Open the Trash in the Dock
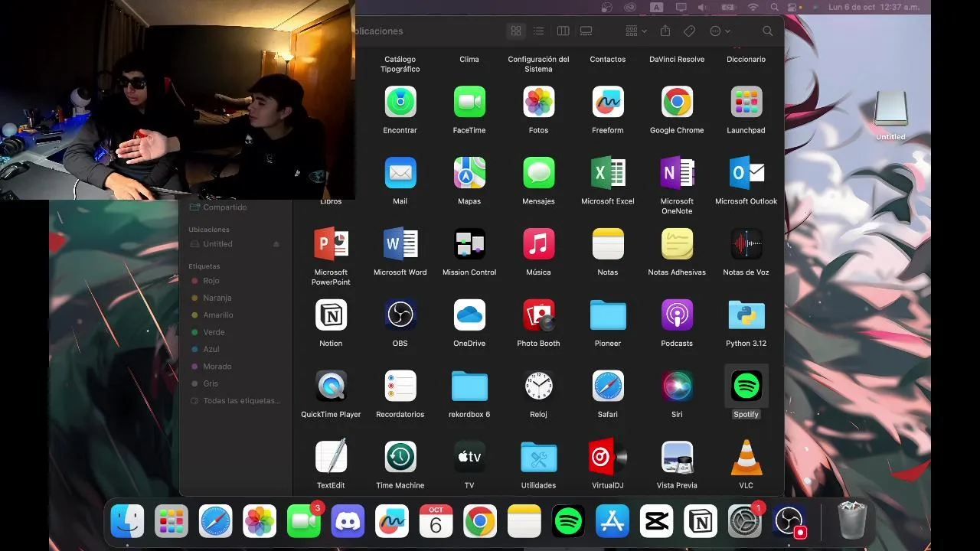The image size is (980, 551). (852, 520)
